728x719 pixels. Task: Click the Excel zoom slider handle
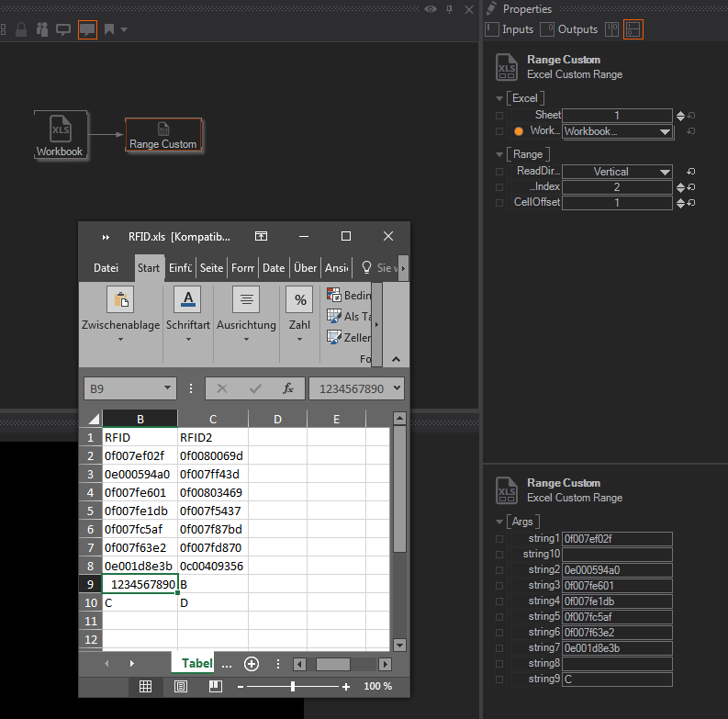pyautogui.click(x=293, y=686)
